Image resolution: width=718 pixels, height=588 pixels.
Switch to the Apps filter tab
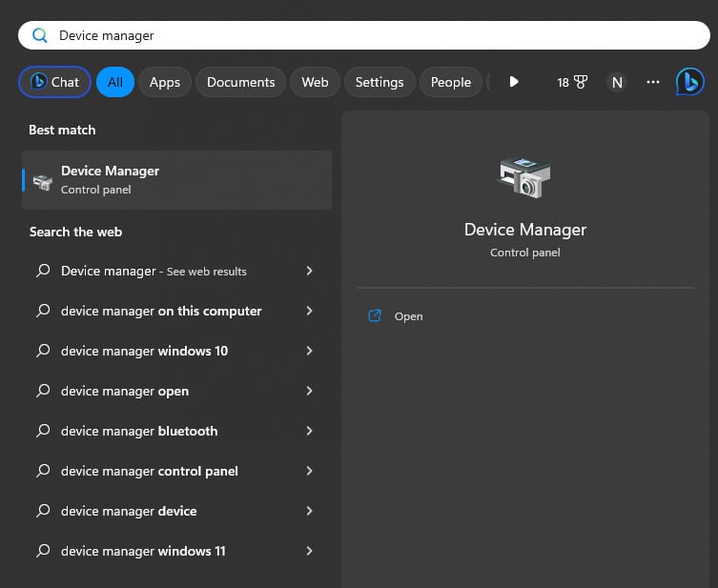tap(165, 82)
